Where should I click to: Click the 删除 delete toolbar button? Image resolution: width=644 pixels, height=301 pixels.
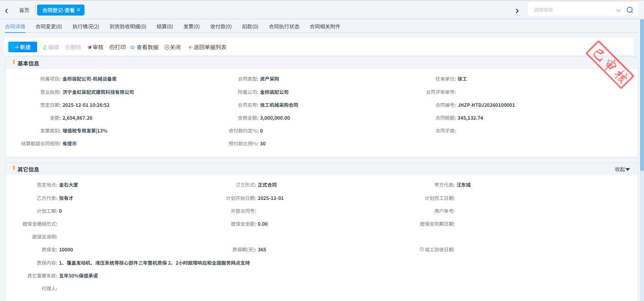coord(73,47)
